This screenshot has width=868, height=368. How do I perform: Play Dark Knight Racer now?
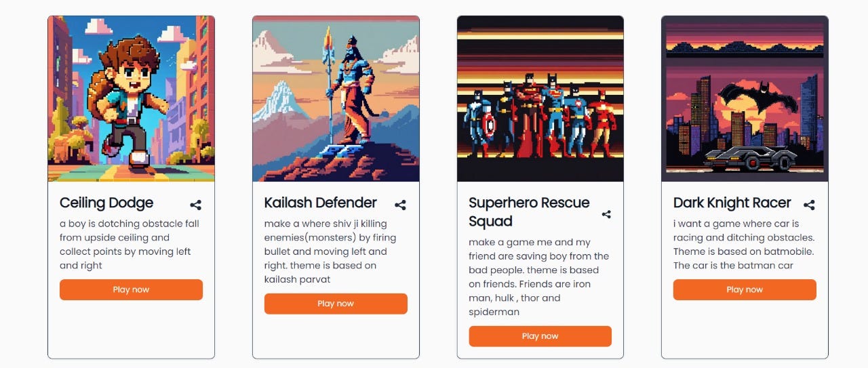click(745, 289)
